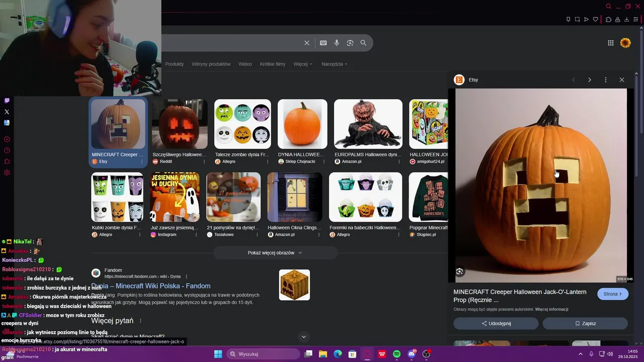Open the options next to Więcej pytań
The width and height of the screenshot is (644, 362).
pos(140,321)
